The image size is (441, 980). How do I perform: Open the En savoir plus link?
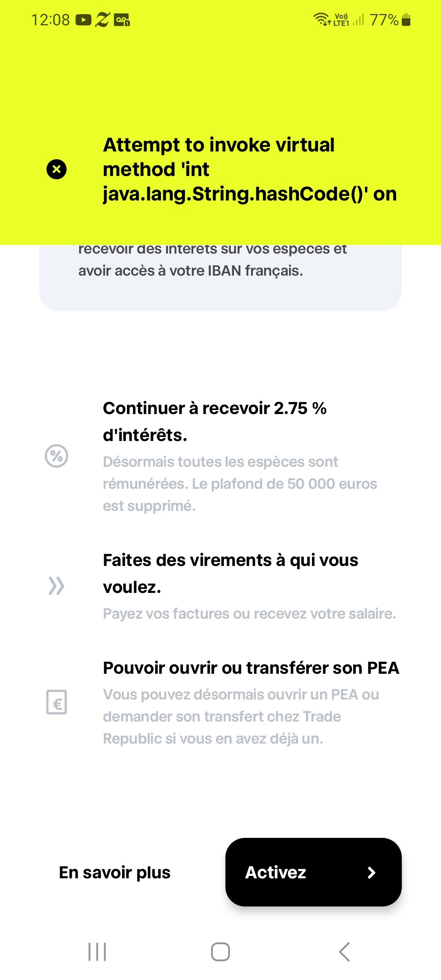[x=115, y=873]
